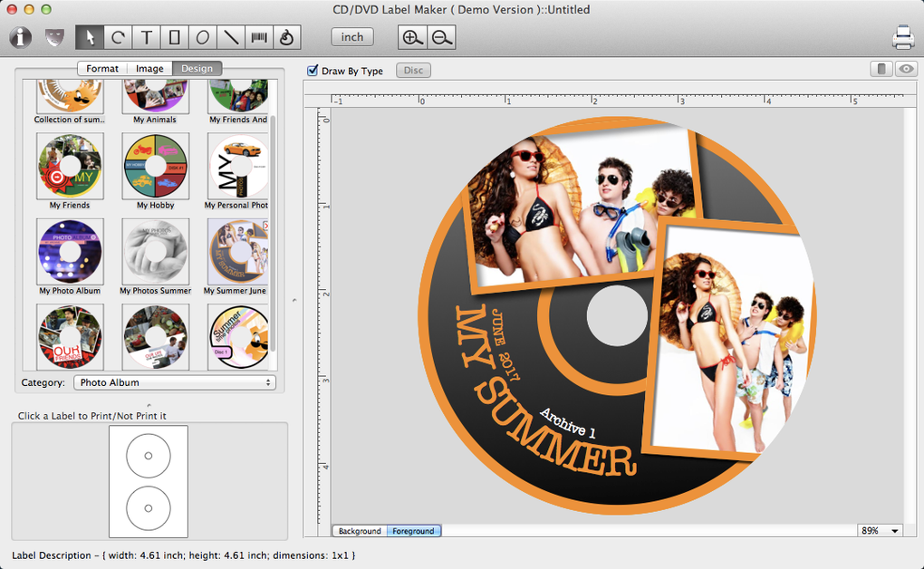
Task: Choose the rectangle shape tool
Action: (175, 37)
